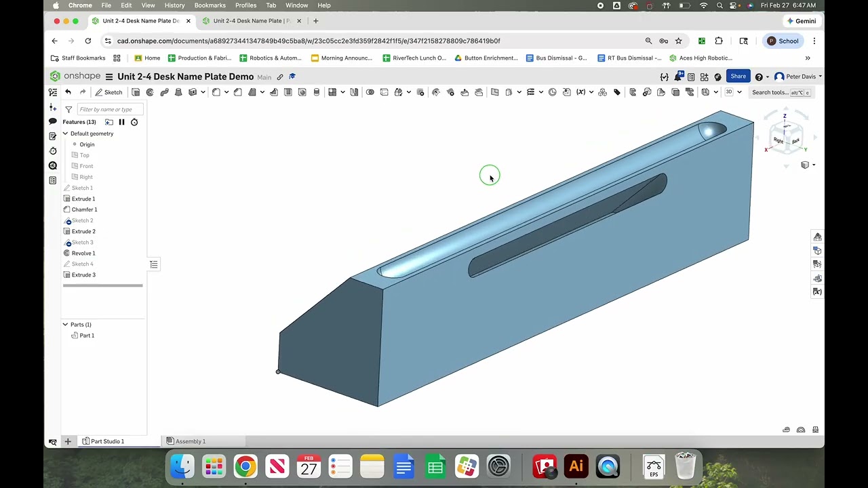
Task: Click the Redo arrow
Action: [83, 92]
